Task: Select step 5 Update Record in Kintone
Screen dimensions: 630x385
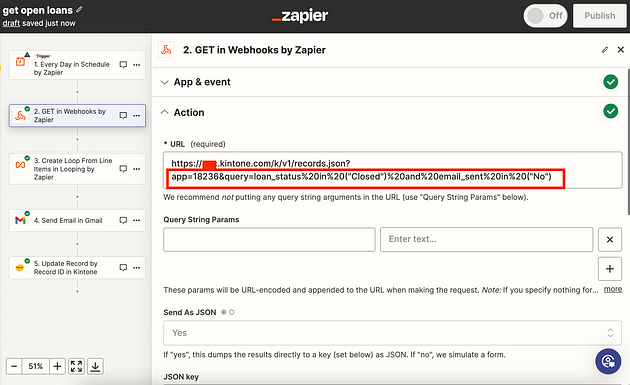Action: (x=77, y=268)
